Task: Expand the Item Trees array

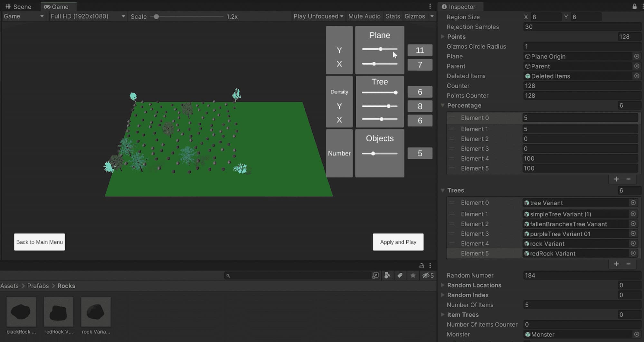Action: click(443, 315)
